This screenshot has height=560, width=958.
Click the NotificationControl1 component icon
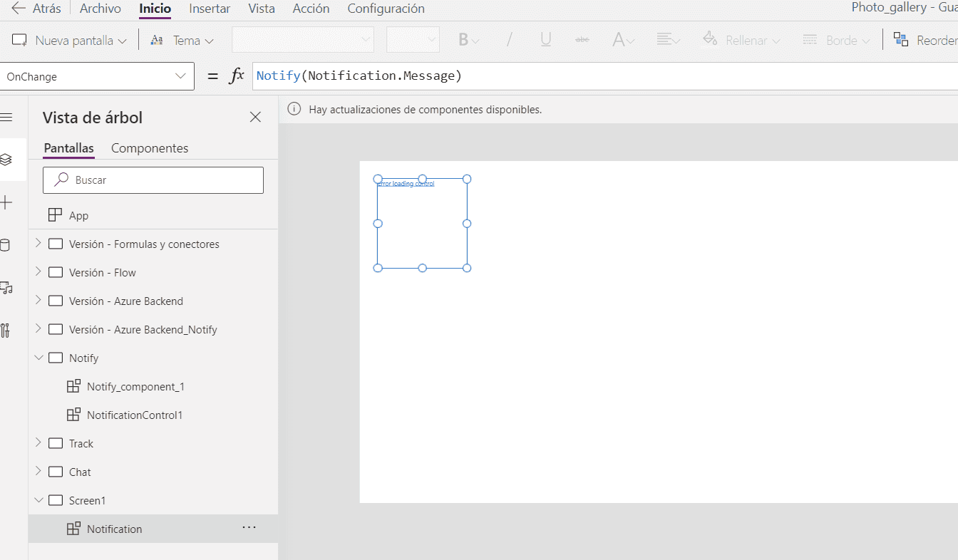(73, 415)
